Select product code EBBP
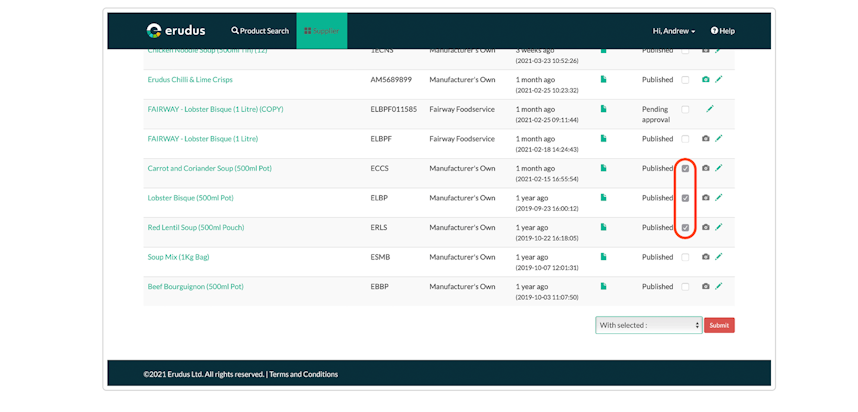 coord(379,287)
